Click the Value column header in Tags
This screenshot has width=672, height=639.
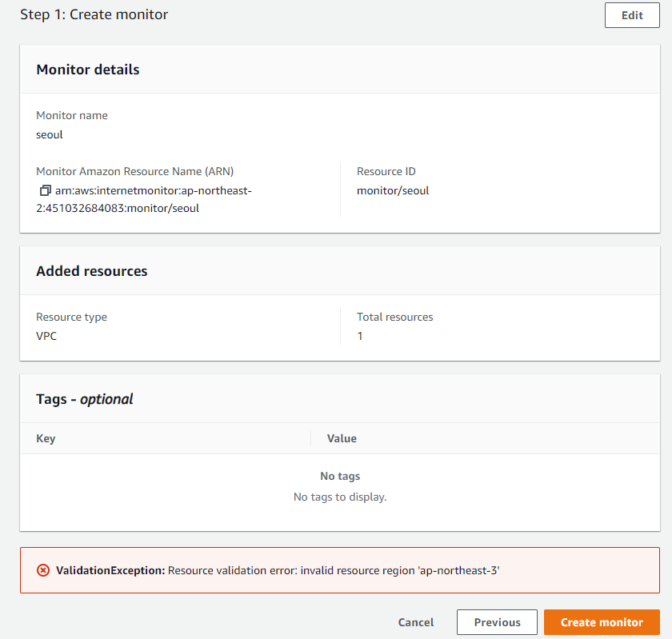(x=342, y=438)
